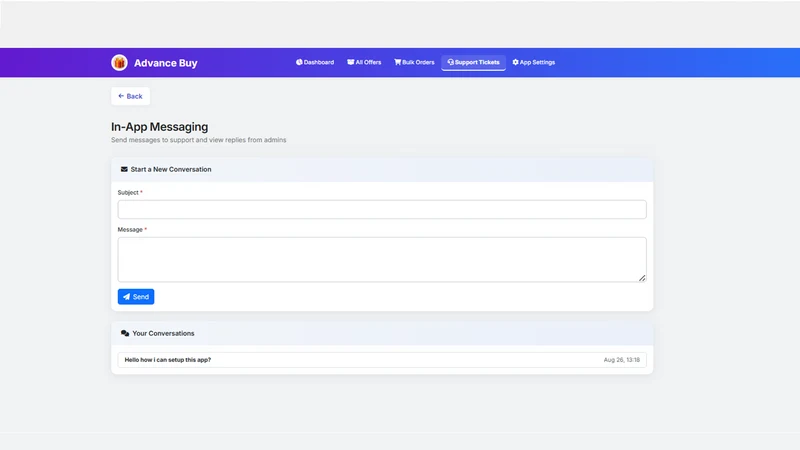800x450 pixels.
Task: Click inside the Message text area
Action: pos(382,259)
